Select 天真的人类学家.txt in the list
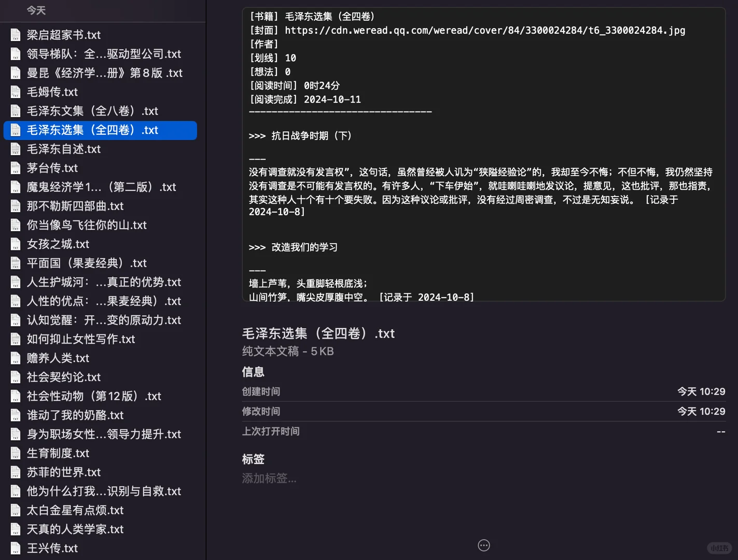The height and width of the screenshot is (560, 738). (75, 529)
